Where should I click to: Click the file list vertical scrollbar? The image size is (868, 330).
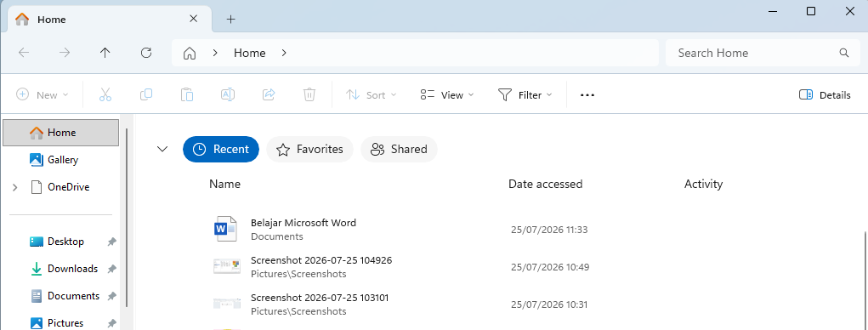click(x=865, y=281)
